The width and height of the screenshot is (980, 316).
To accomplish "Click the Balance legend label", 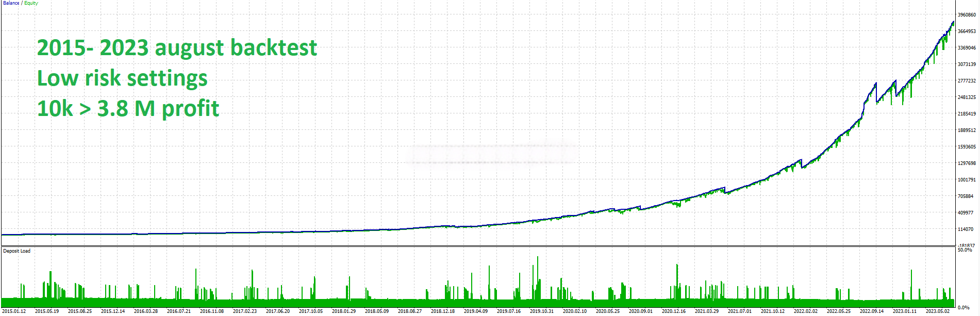I will 11,3.
